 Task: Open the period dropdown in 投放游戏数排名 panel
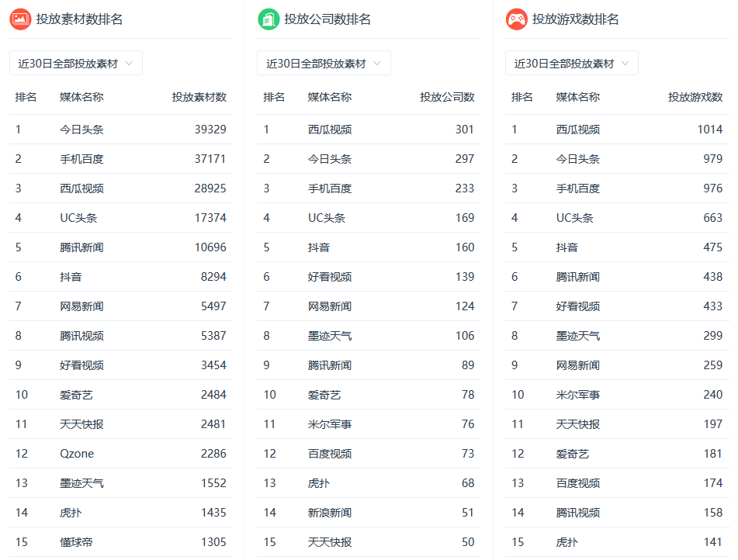[572, 64]
